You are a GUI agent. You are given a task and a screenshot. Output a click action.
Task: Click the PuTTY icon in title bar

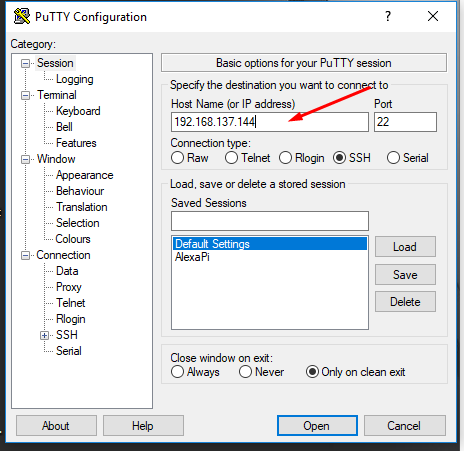(22, 16)
